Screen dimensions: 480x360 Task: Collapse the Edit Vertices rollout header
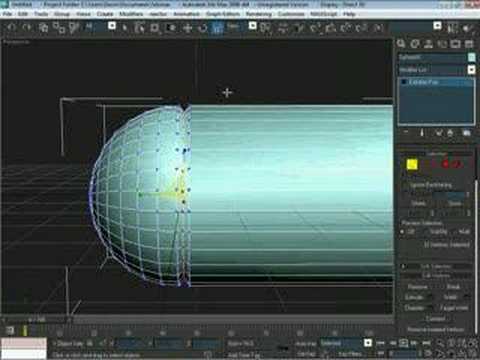(x=436, y=276)
